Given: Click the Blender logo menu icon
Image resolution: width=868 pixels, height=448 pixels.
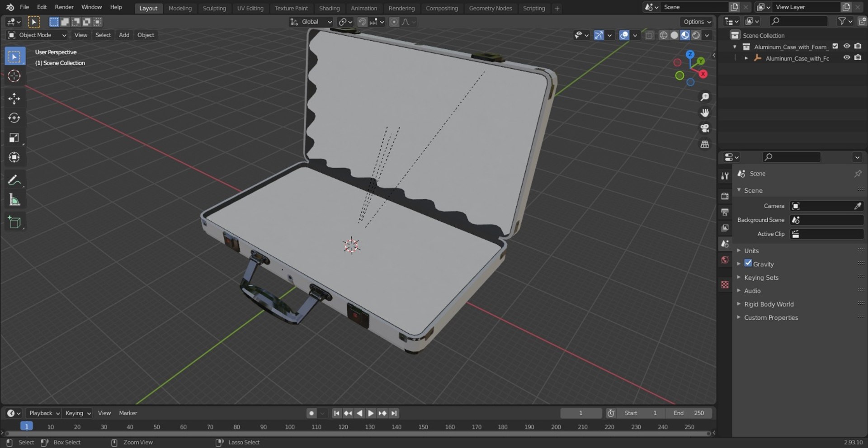Looking at the screenshot, I should (10, 7).
